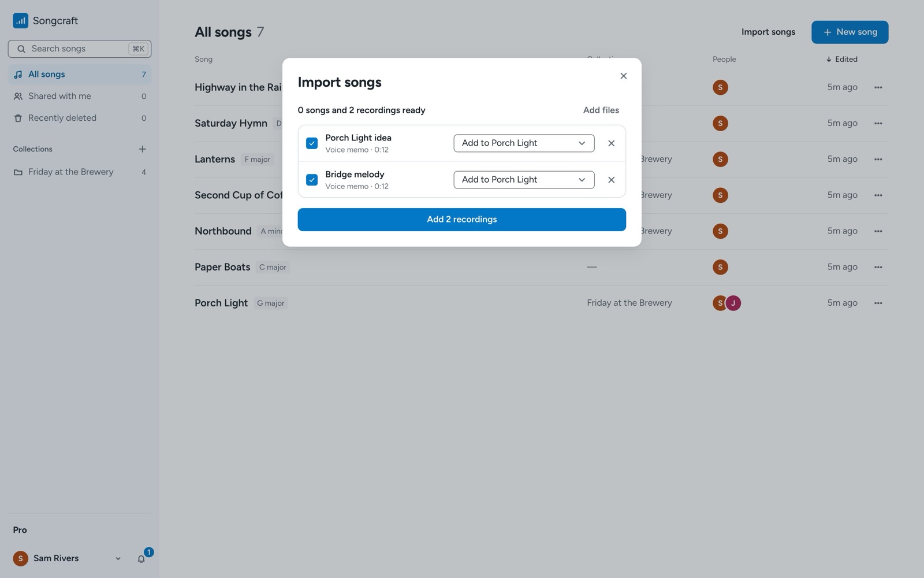Open Friday at the Brewery collection
Screen dimensions: 924x578
80,172
